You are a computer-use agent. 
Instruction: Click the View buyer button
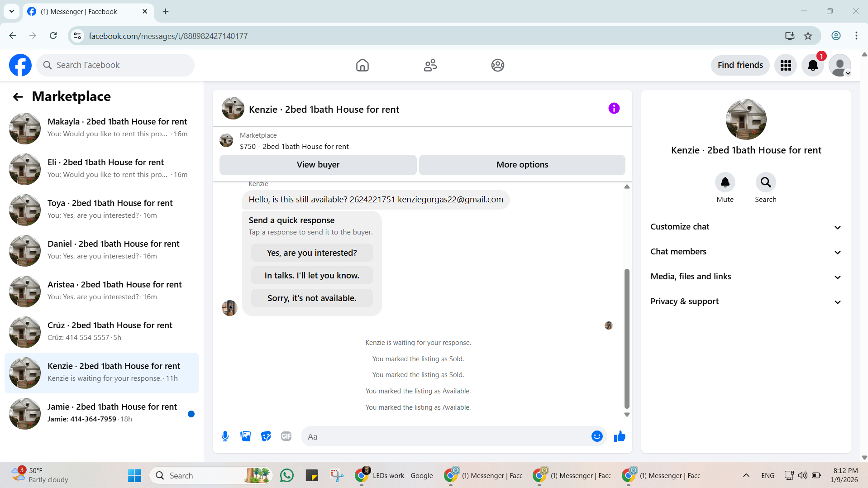tap(318, 165)
